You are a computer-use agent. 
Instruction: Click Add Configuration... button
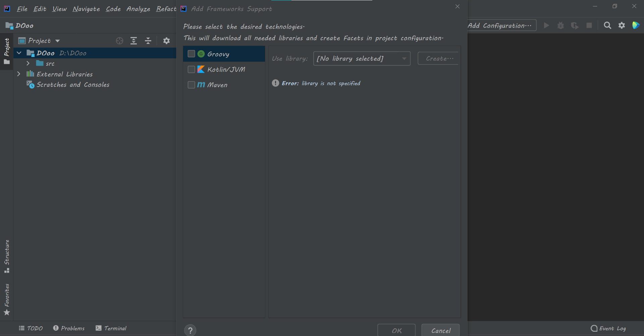tap(500, 25)
